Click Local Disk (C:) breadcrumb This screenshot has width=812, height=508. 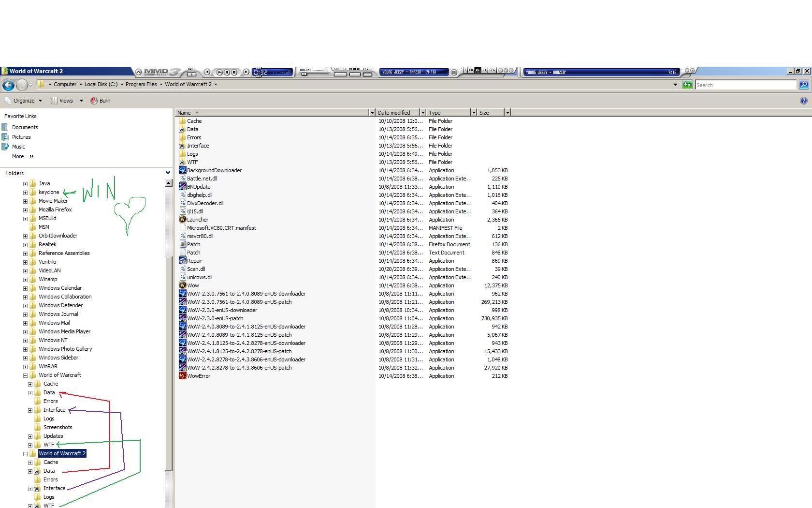tap(101, 84)
